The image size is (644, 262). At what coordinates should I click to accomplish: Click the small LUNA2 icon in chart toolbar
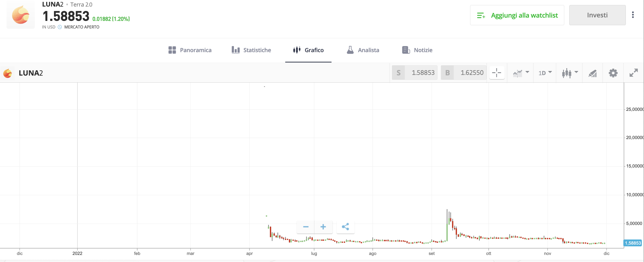8,73
